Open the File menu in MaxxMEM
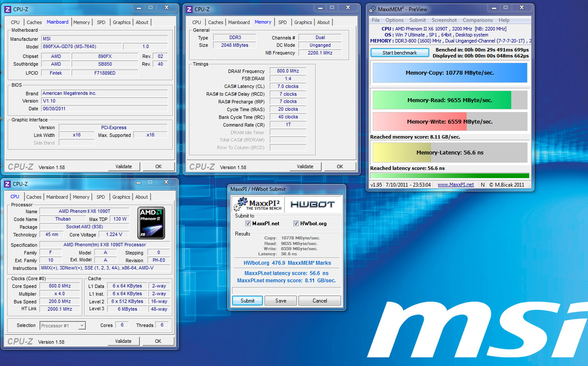 click(x=376, y=20)
